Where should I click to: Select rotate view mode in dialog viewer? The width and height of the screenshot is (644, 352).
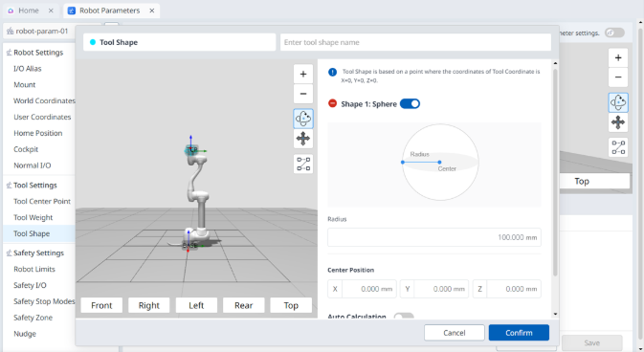[303, 119]
